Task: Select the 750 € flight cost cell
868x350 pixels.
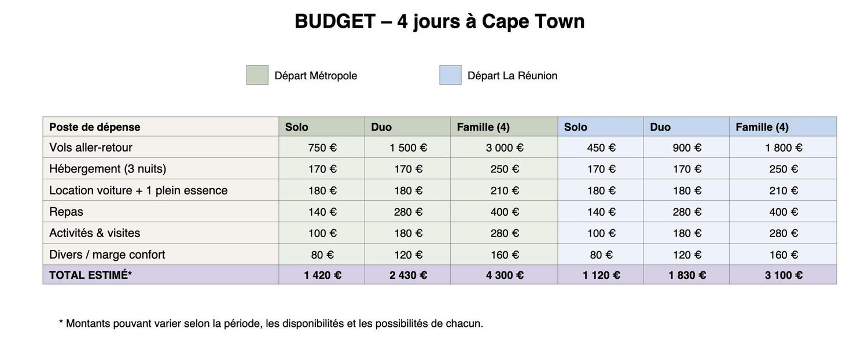Action: (322, 148)
